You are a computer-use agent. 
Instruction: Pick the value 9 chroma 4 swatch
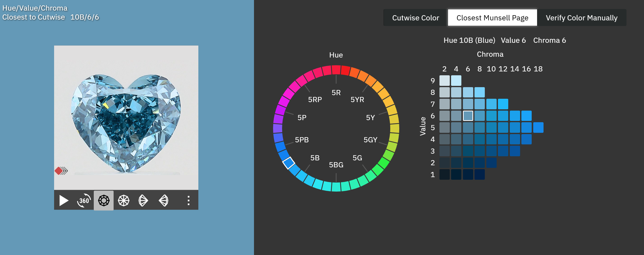456,81
